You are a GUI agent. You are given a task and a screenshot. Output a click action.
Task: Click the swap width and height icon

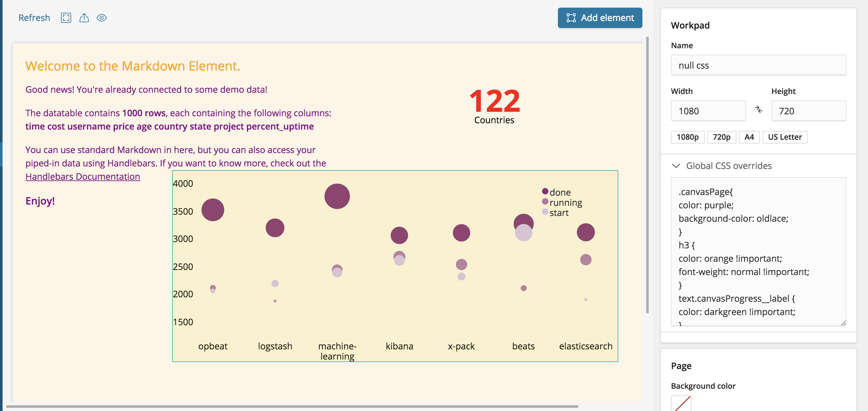[x=758, y=110]
